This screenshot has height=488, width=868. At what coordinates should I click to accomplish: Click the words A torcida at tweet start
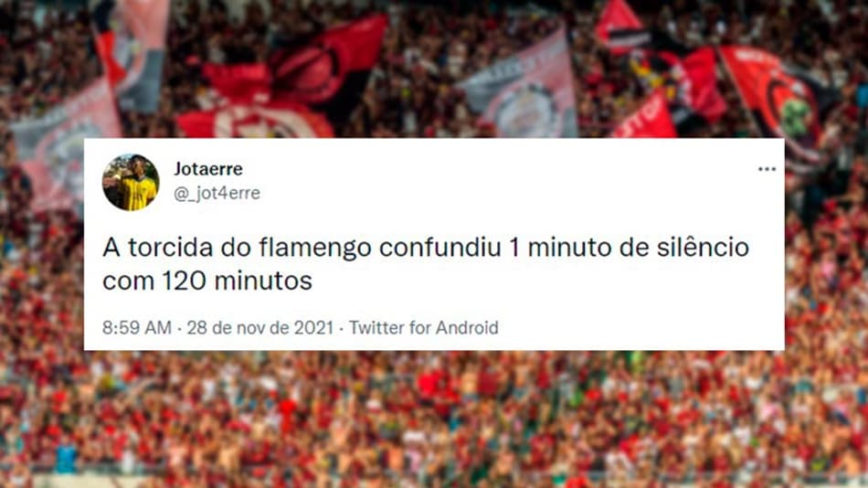(158, 247)
